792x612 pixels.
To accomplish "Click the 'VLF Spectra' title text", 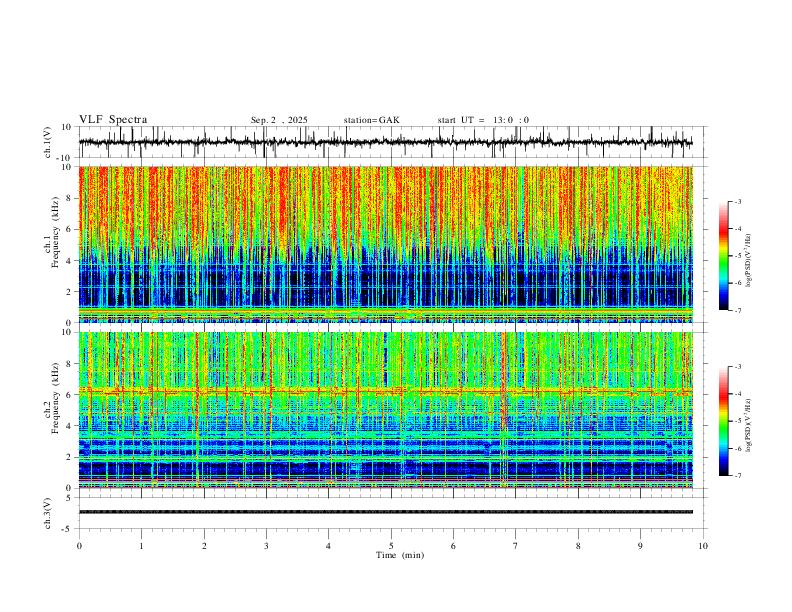I will (x=113, y=120).
